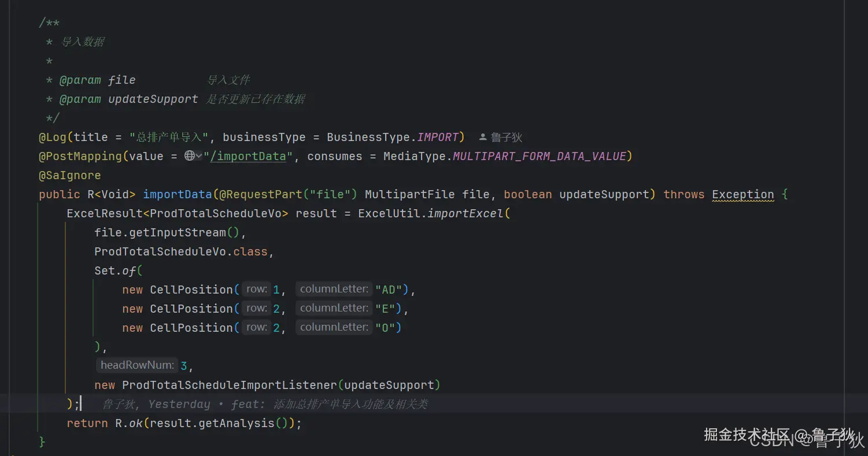Image resolution: width=868 pixels, height=456 pixels.
Task: Click the "O" column letter string
Action: click(385, 327)
